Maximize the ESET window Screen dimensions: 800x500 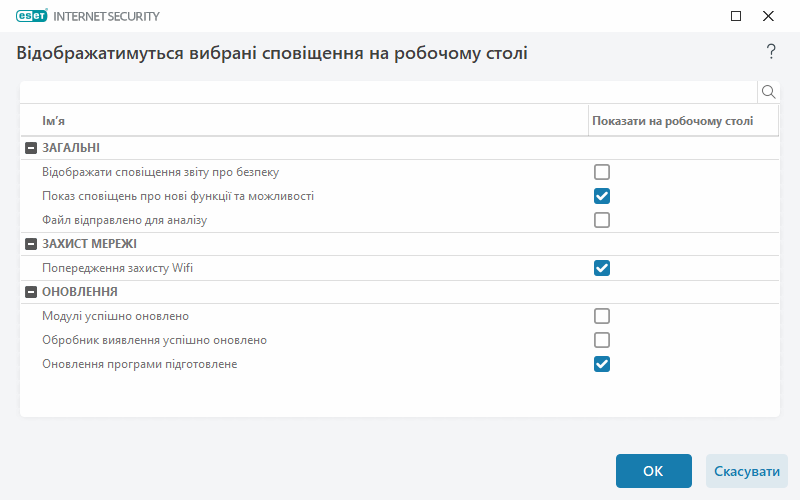(736, 16)
